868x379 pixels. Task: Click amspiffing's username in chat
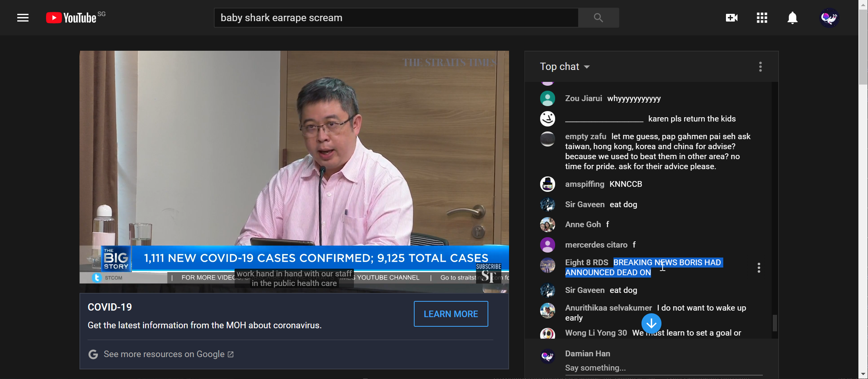584,184
